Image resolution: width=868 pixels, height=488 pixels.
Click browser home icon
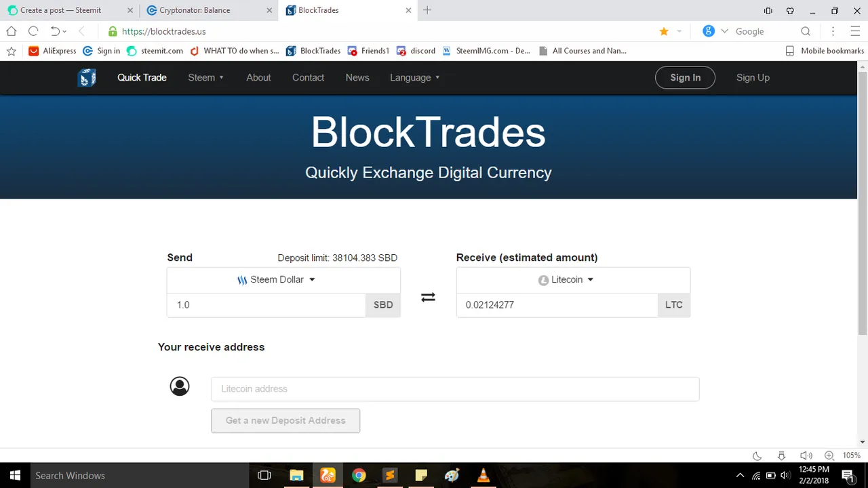[x=12, y=31]
